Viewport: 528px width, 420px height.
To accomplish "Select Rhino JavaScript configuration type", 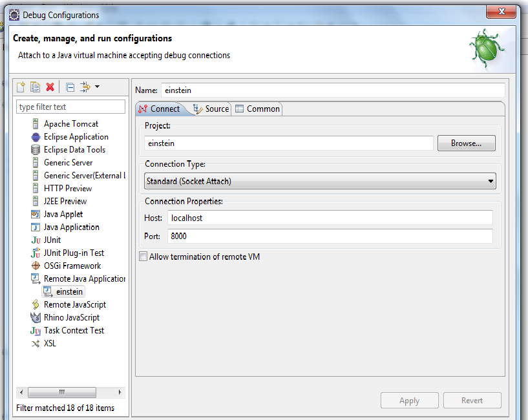I will click(72, 318).
